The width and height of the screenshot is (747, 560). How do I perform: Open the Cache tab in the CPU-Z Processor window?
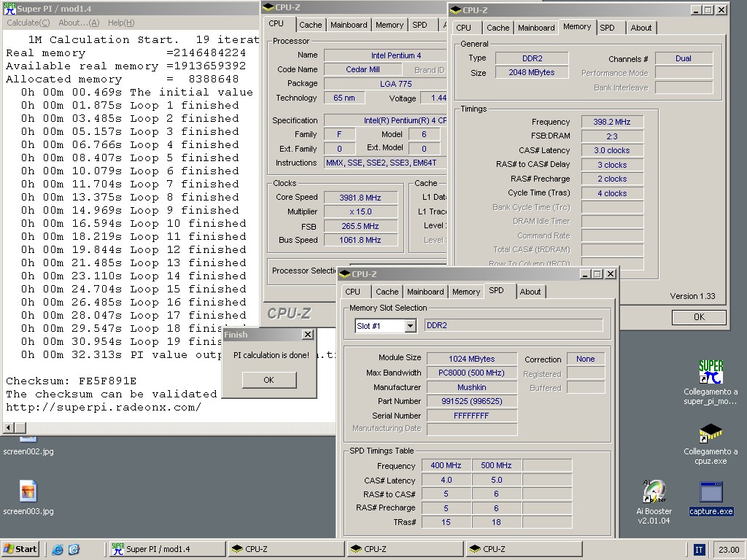pyautogui.click(x=310, y=25)
